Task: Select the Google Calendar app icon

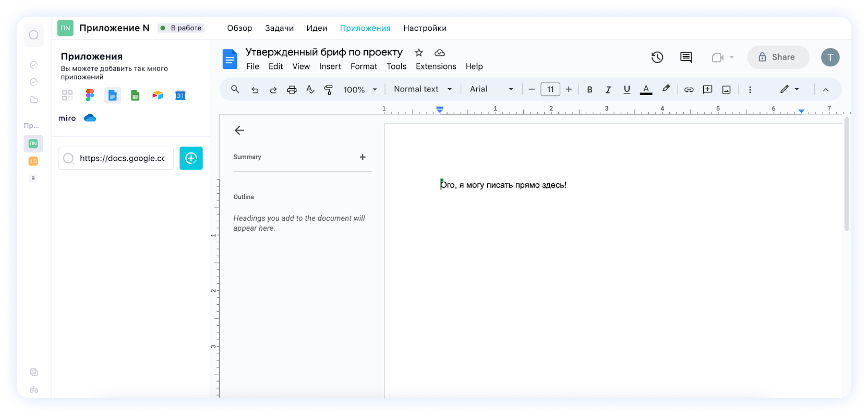Action: pos(180,96)
